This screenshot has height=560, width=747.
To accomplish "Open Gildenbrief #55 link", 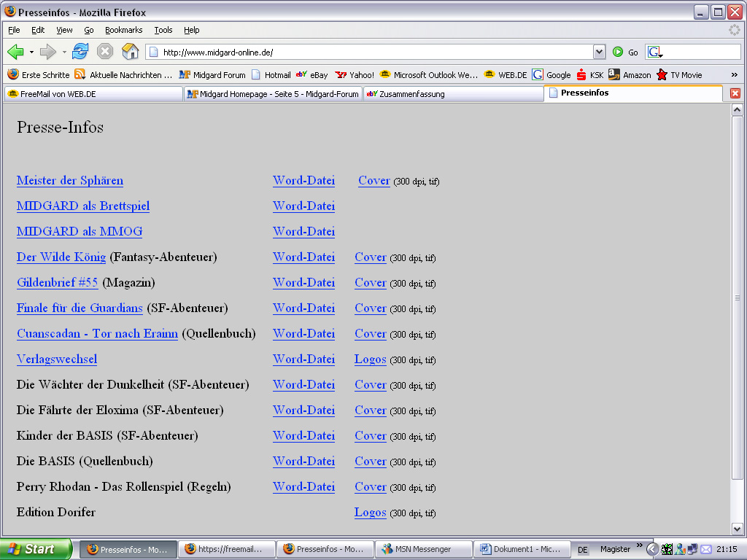I will click(57, 283).
